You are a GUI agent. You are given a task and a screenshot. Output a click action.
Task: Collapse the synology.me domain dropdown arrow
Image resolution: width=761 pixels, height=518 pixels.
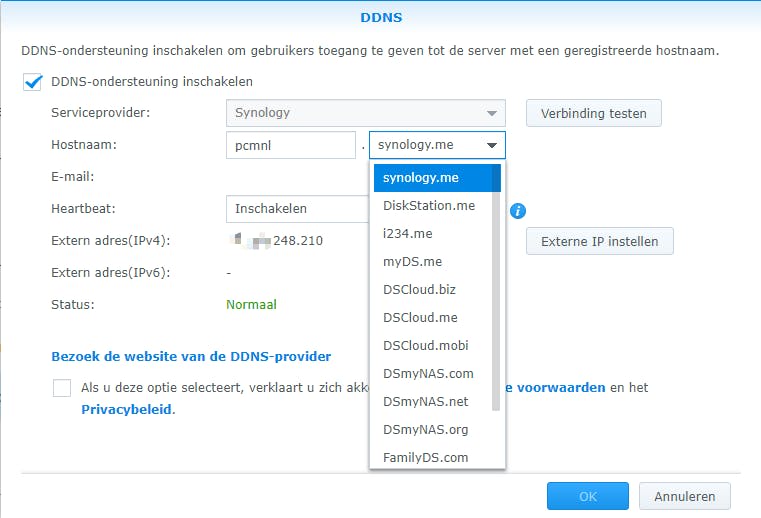(x=492, y=146)
